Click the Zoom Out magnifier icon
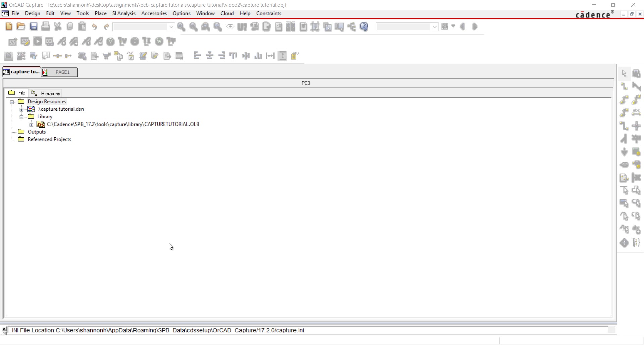644x345 pixels. click(194, 27)
